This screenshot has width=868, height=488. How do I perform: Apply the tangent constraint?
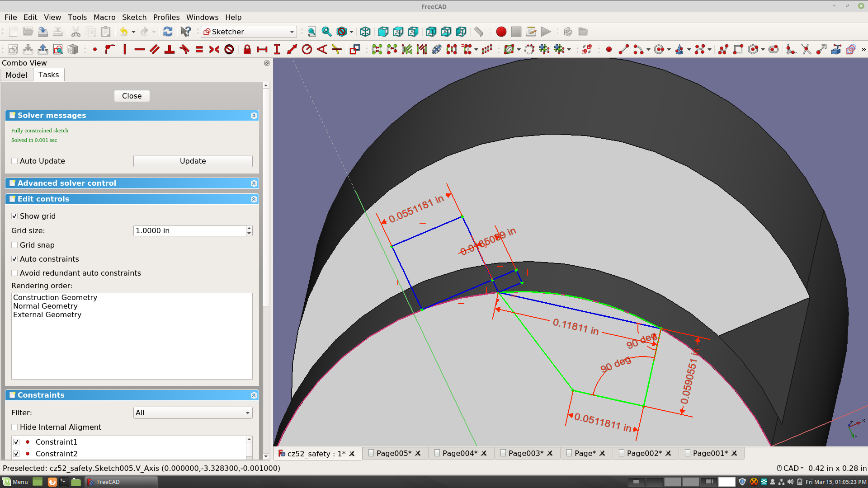tap(184, 49)
